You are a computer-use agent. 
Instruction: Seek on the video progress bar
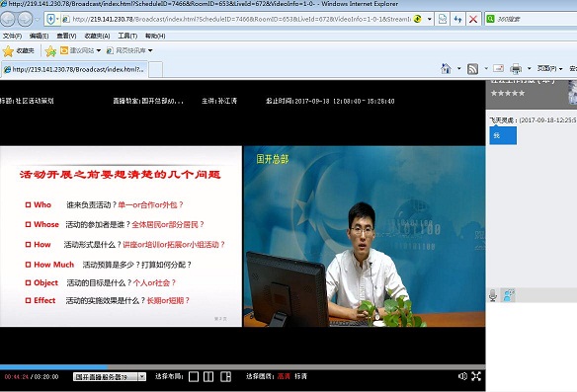242,367
